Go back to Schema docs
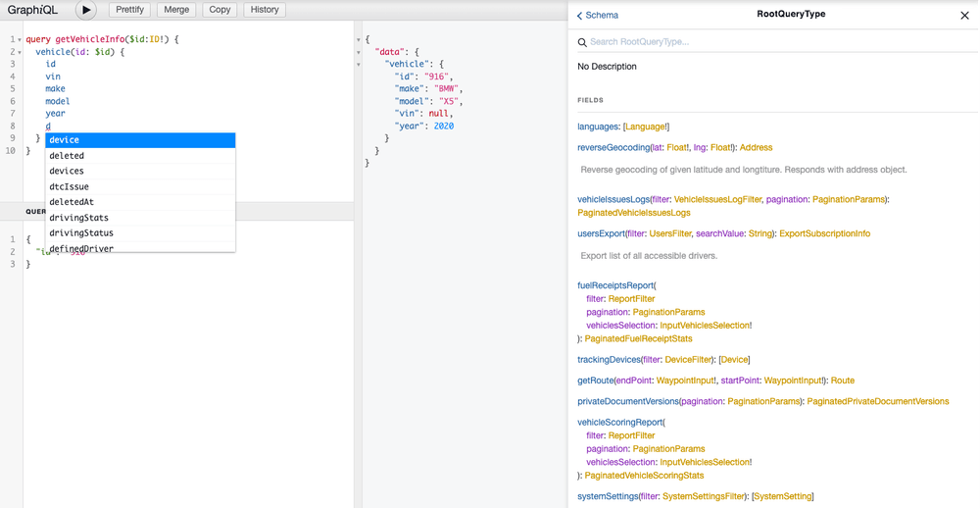Screen dimensions: 980x508 coord(598,16)
